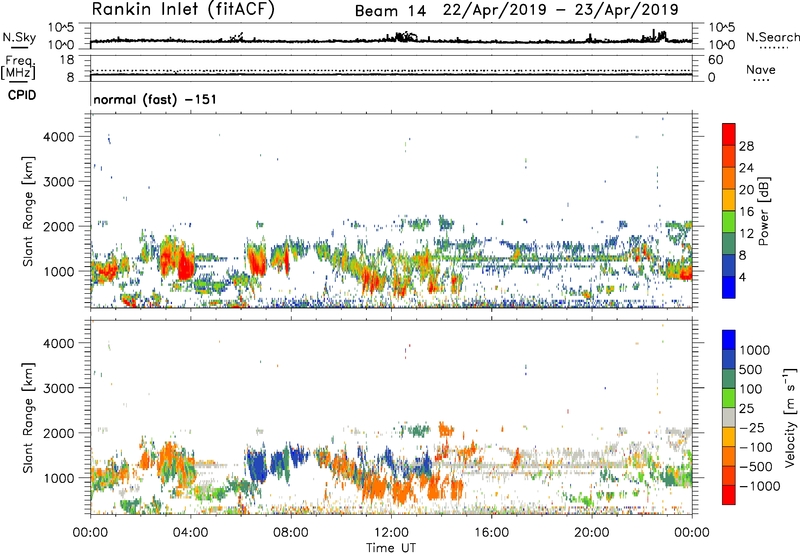Image resolution: width=800 pixels, height=554 pixels.
Task: Click the strong red power echo near 04:00
Action: point(185,265)
